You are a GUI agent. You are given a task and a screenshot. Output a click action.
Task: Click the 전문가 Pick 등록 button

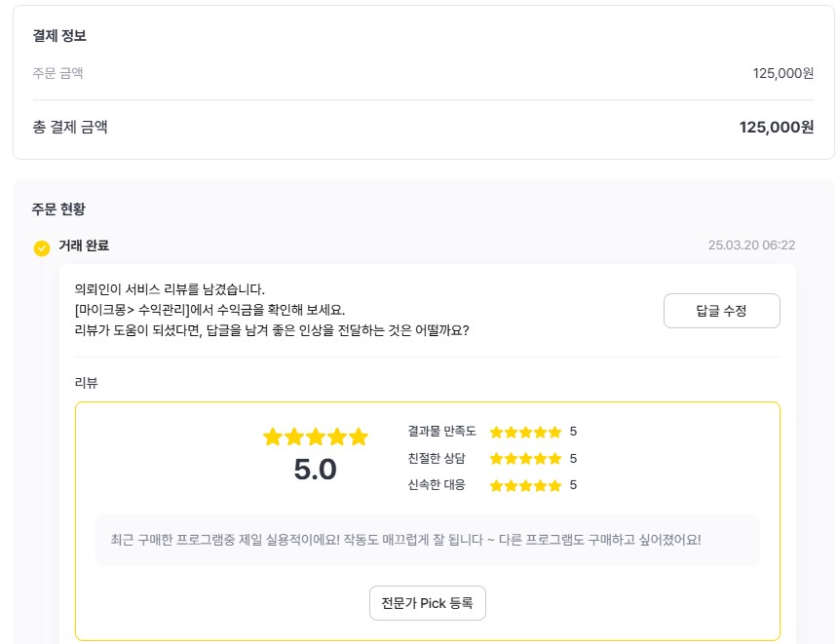point(427,603)
